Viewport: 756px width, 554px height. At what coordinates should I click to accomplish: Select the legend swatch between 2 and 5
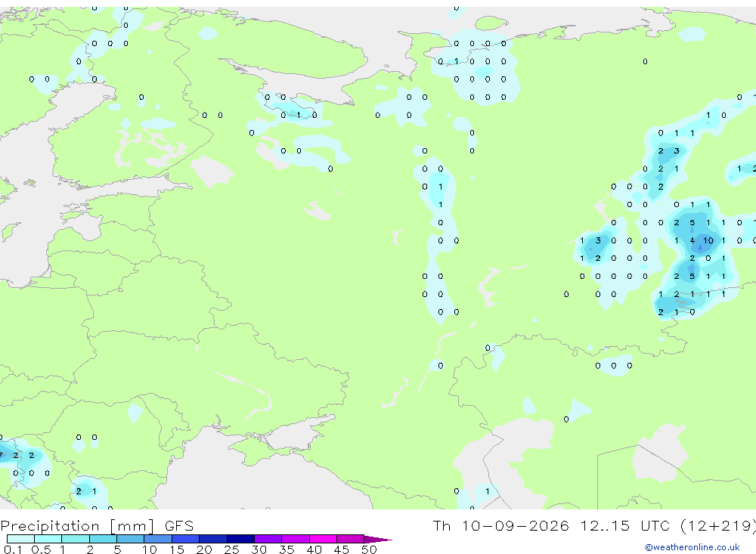[103, 539]
